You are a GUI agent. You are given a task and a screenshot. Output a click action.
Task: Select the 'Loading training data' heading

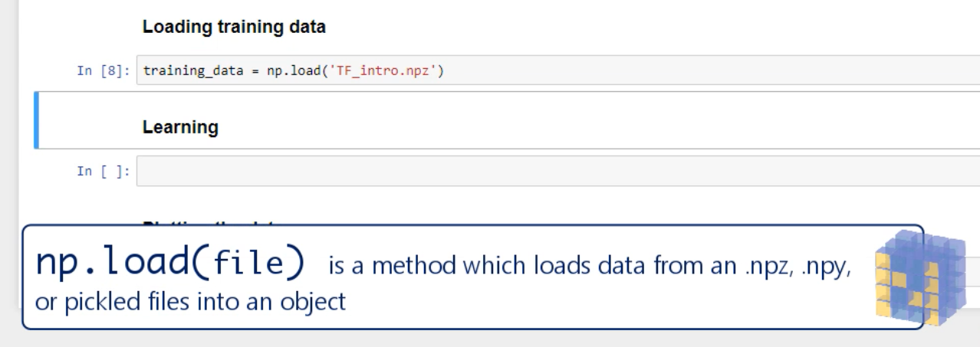tap(234, 28)
